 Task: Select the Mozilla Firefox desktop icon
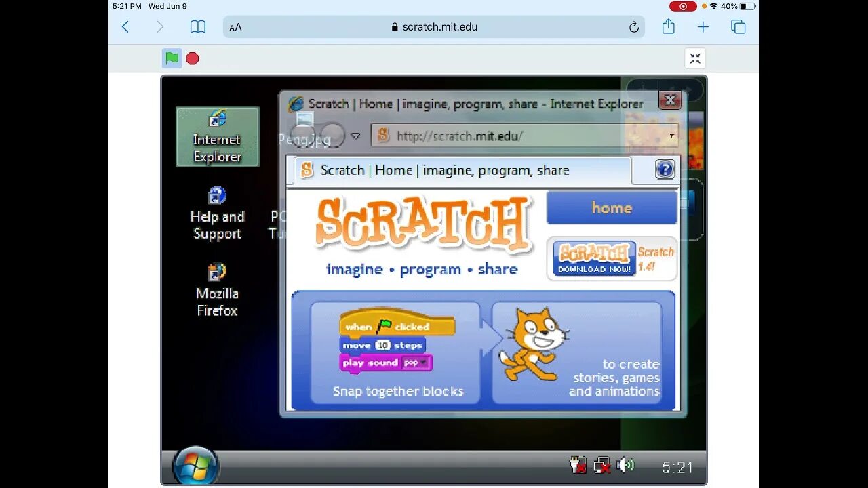coord(217,291)
